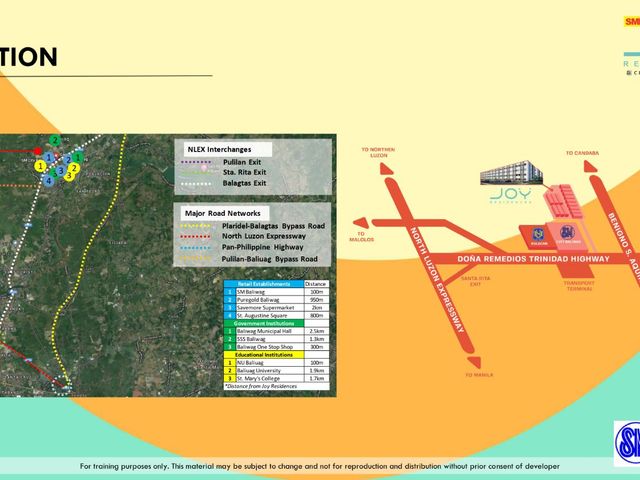This screenshot has width=640, height=480.
Task: Click the JOY Residences logo
Action: 511,195
